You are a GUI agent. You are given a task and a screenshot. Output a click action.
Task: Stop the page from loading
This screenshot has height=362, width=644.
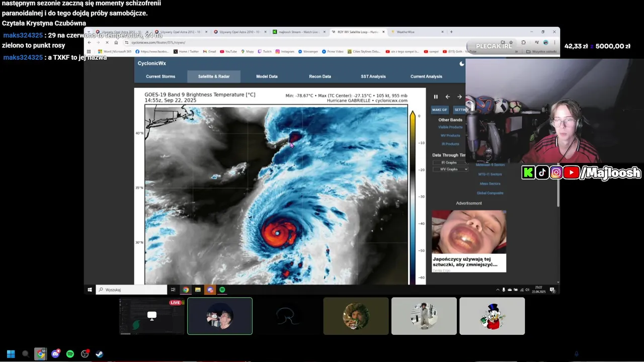(x=107, y=43)
